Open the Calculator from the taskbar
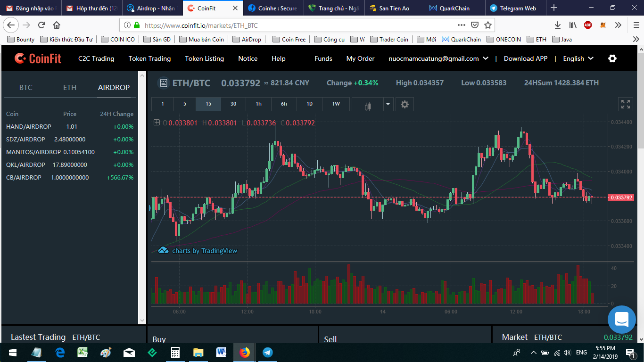The height and width of the screenshot is (362, 644). pyautogui.click(x=175, y=353)
